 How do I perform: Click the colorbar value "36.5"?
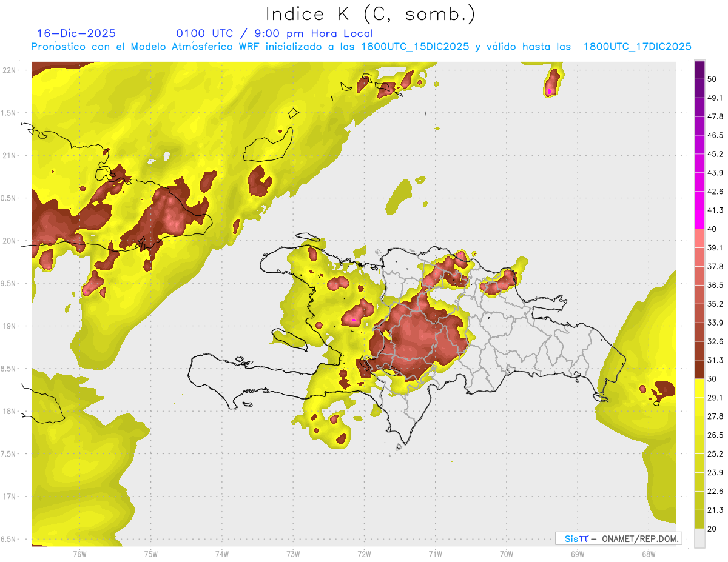coord(715,285)
